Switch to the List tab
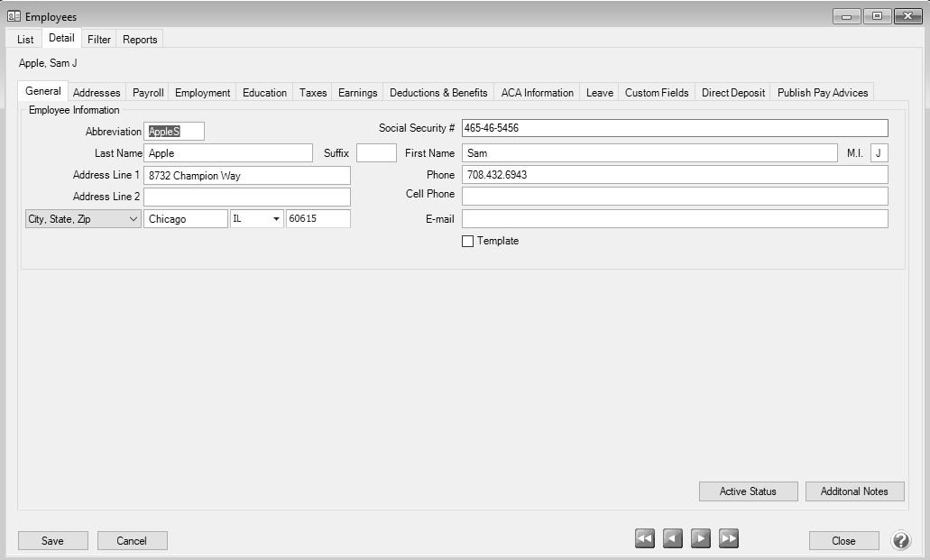 click(x=25, y=40)
